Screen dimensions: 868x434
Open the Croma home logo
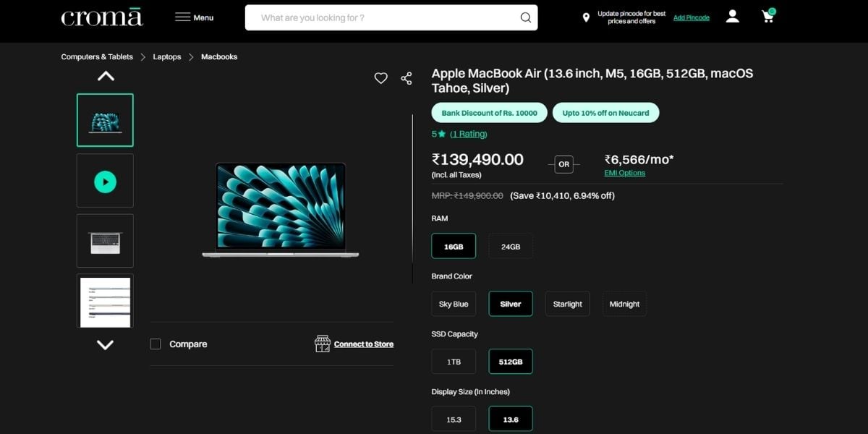tap(101, 17)
